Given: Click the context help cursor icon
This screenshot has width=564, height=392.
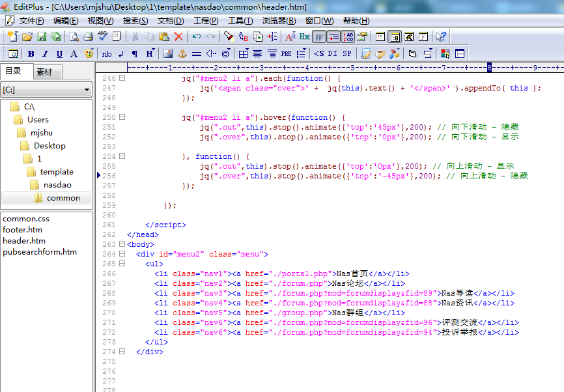Looking at the screenshot, I should (441, 36).
